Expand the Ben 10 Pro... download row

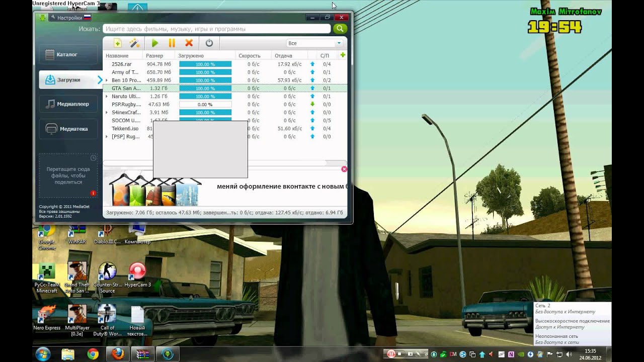coord(107,80)
